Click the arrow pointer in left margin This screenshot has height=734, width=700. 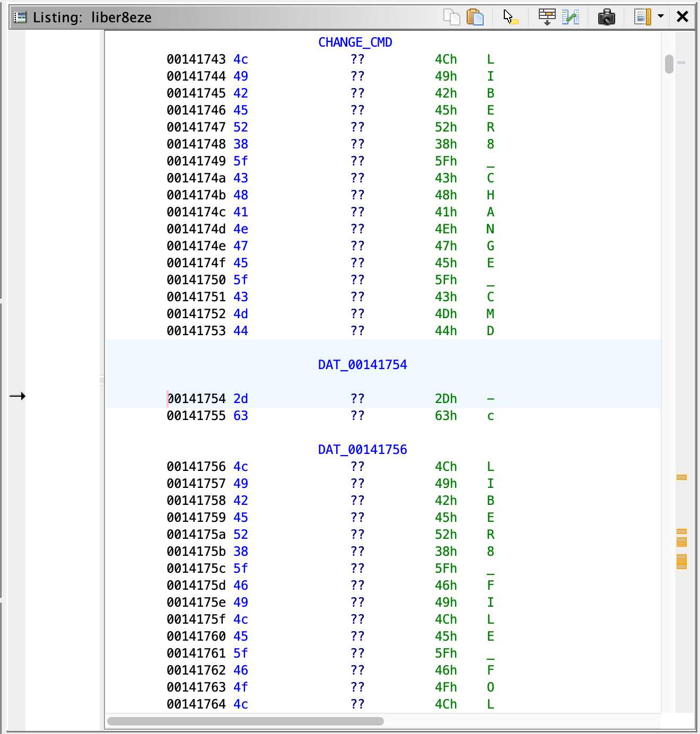17,396
